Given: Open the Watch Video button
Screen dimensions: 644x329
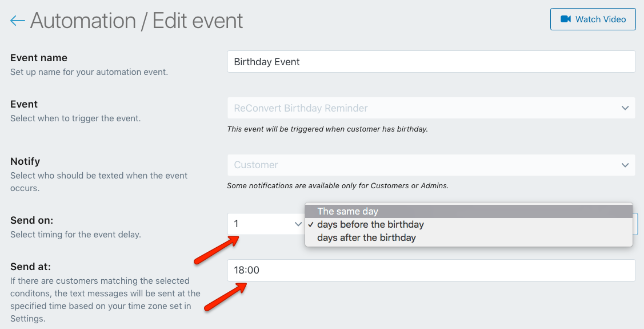Looking at the screenshot, I should coord(593,19).
